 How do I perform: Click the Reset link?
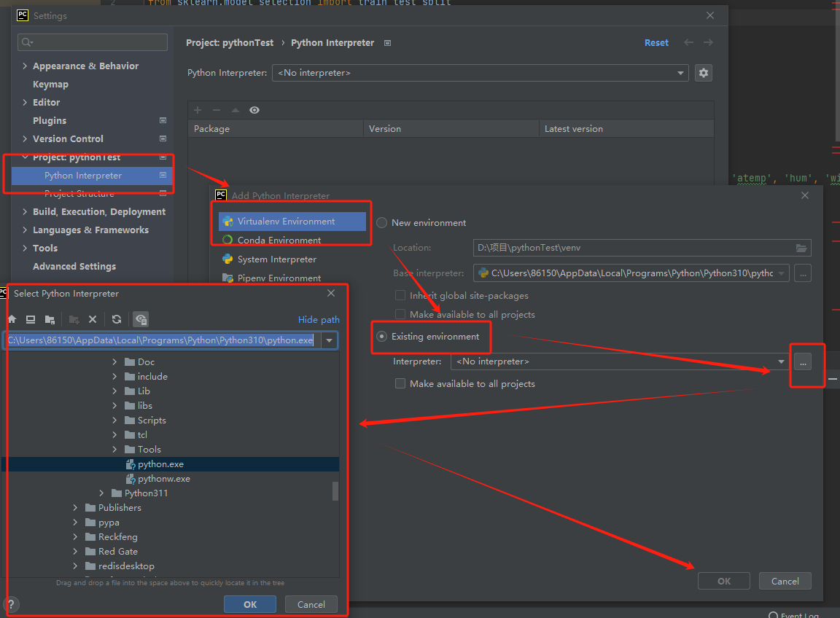tap(656, 43)
